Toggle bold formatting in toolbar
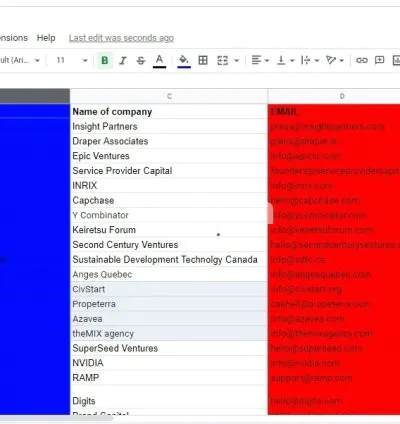This screenshot has height=424, width=400. (x=105, y=60)
